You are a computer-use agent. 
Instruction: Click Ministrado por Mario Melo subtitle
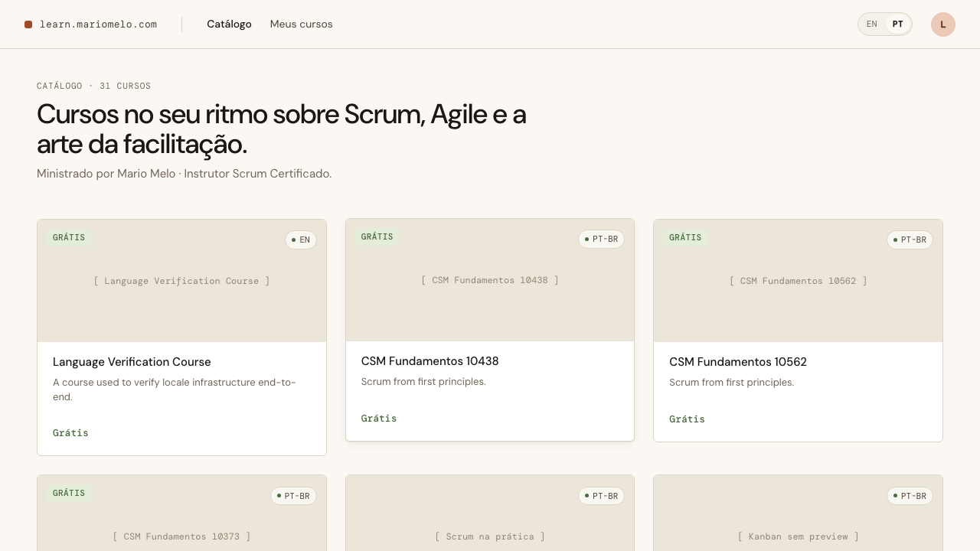[x=185, y=174]
